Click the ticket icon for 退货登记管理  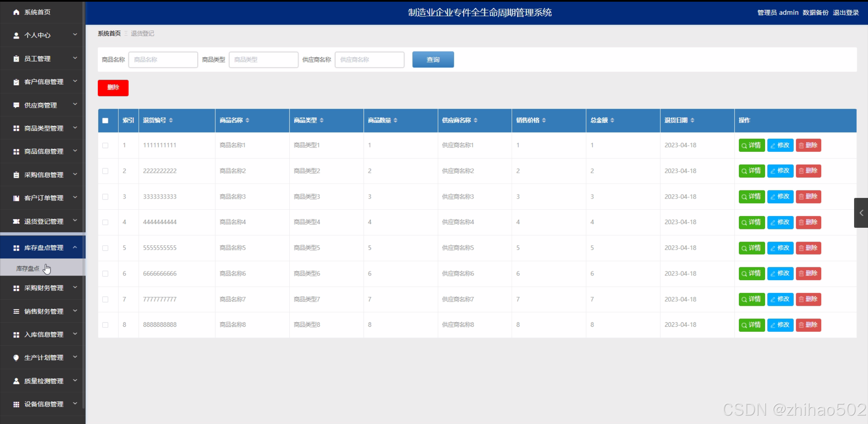[x=16, y=221]
